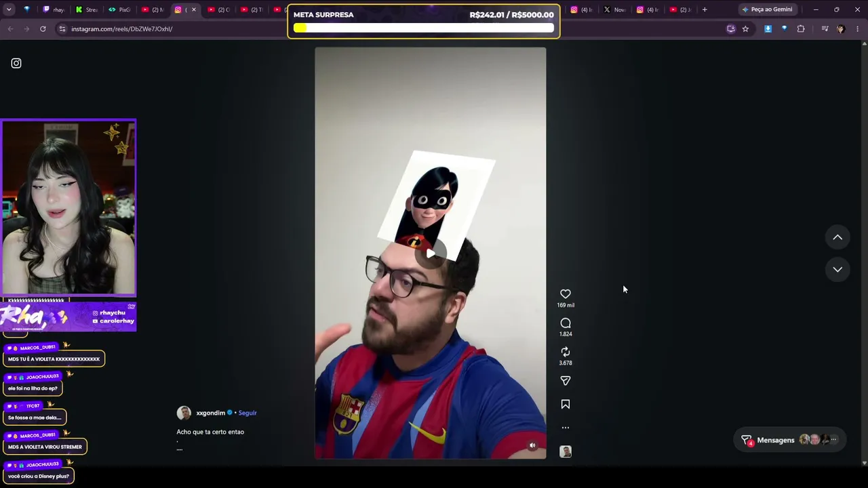Open the reel's three-dot more options
The height and width of the screenshot is (488, 868).
(x=566, y=428)
